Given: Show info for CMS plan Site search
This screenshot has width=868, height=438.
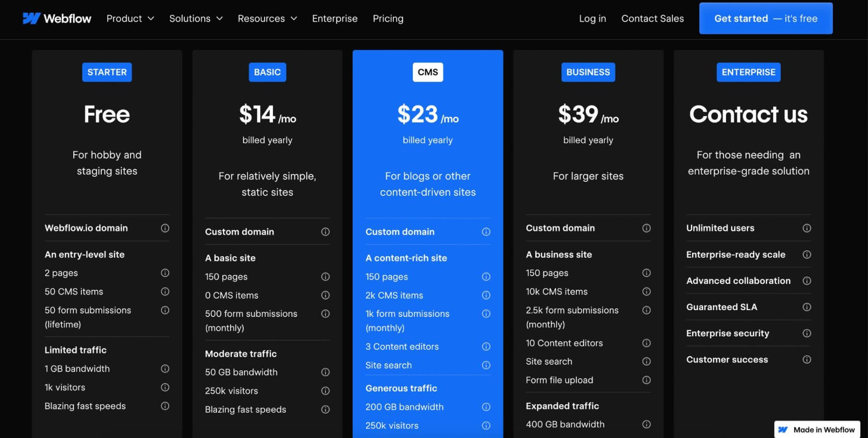Looking at the screenshot, I should tap(486, 365).
